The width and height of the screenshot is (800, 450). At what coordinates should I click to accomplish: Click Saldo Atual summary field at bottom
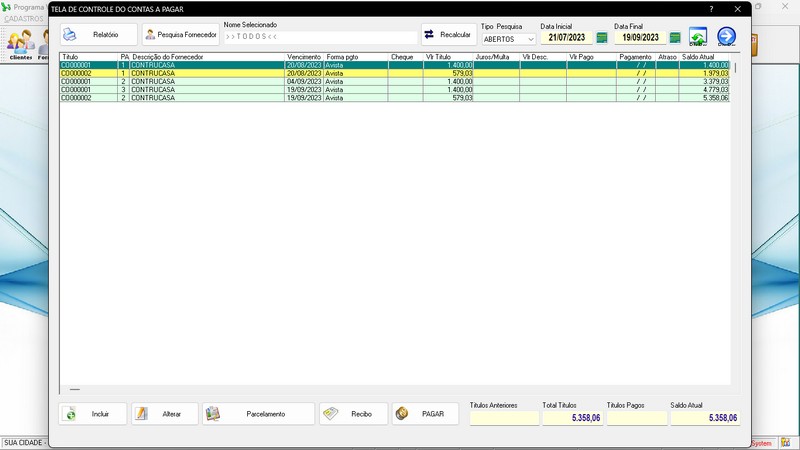tap(705, 418)
